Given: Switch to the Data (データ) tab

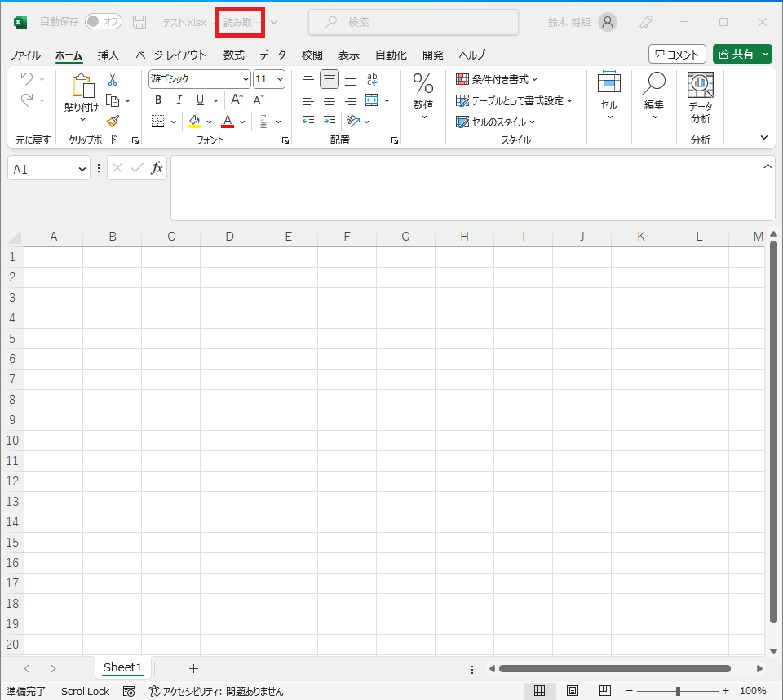Looking at the screenshot, I should click(272, 55).
